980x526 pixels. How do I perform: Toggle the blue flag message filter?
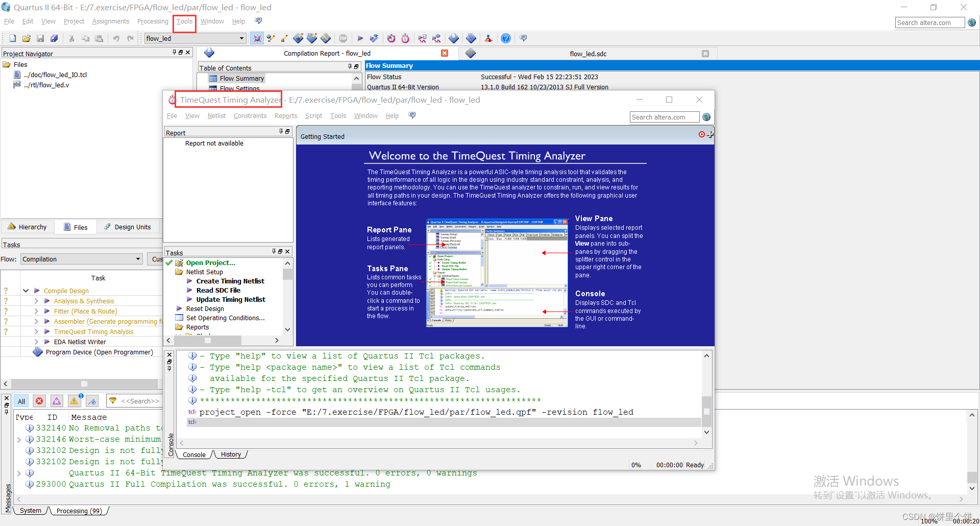coord(92,401)
